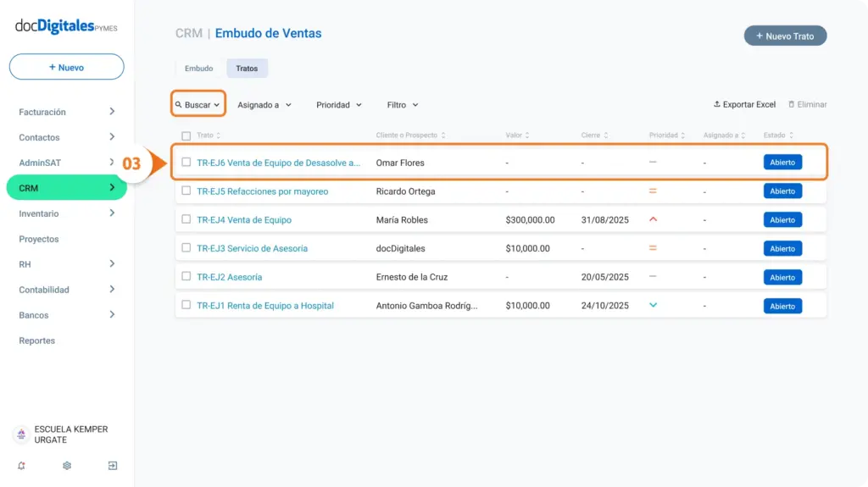868x487 pixels.
Task: Check the box for TR-EJ5 Refacciones por mayoreo
Action: click(x=186, y=191)
